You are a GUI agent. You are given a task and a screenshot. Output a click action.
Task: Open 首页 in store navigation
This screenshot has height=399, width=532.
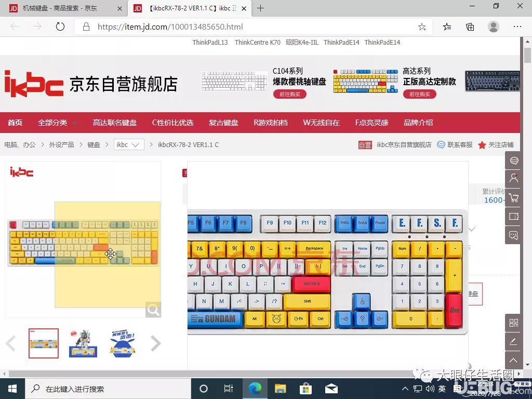click(x=15, y=123)
